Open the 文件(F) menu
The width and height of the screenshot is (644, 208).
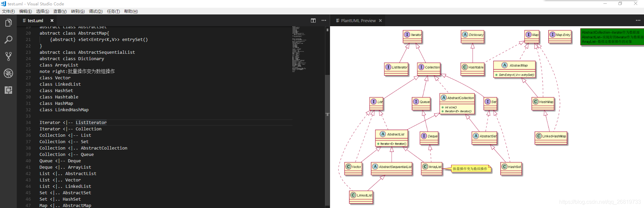pos(8,11)
